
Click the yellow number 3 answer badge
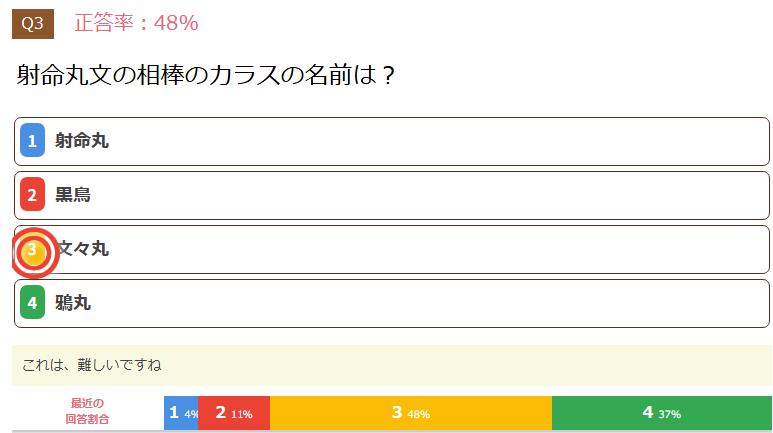32,249
